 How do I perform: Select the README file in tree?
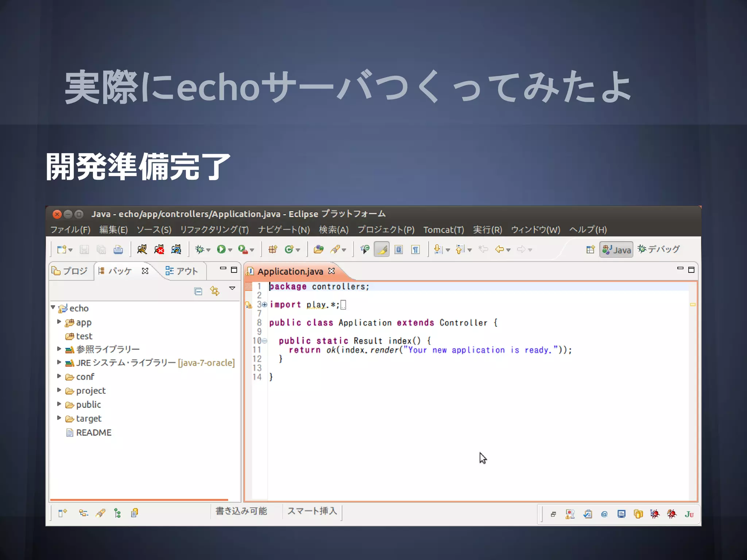pos(89,433)
